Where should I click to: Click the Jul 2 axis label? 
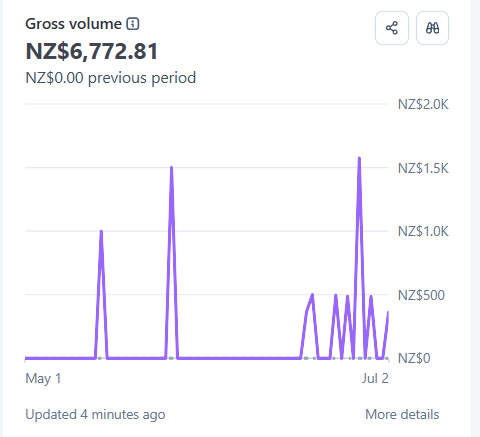pos(375,379)
